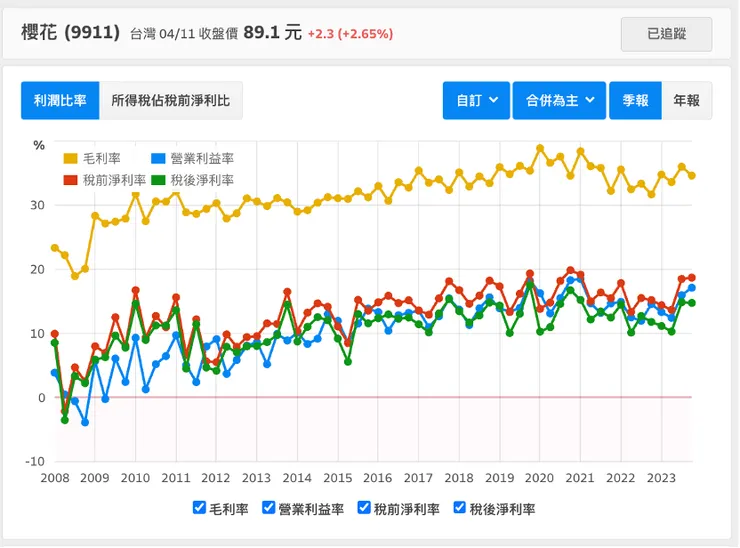Click the 2011 x-axis label
The width and height of the screenshot is (740, 548).
176,478
